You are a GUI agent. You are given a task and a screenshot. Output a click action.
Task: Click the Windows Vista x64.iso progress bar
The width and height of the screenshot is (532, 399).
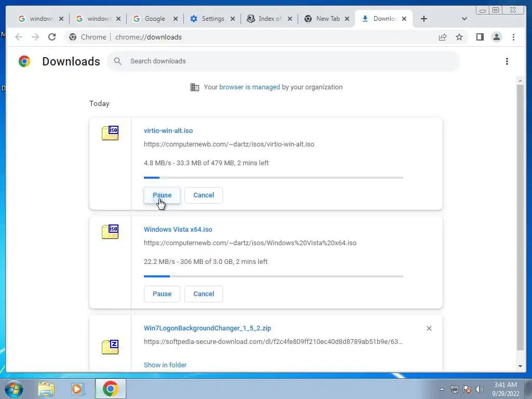[273, 276]
